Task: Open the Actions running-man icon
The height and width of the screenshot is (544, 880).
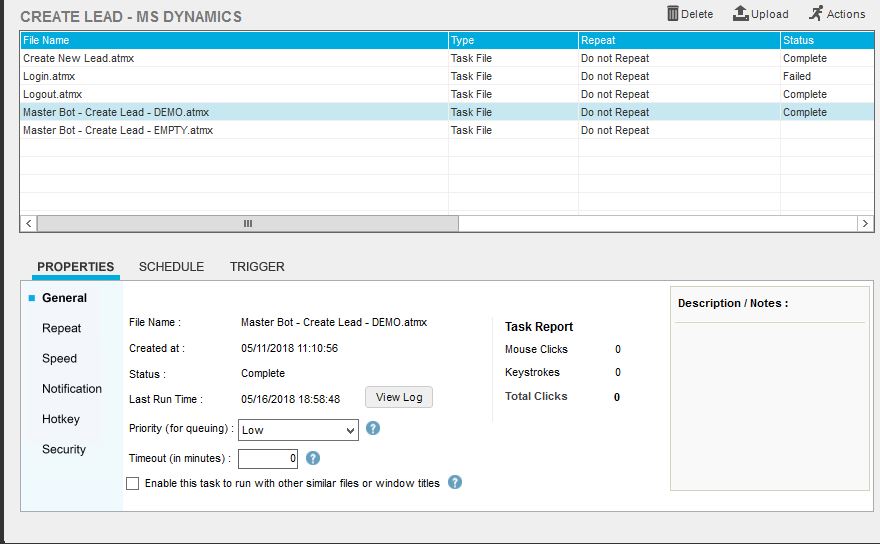Action: [x=816, y=13]
